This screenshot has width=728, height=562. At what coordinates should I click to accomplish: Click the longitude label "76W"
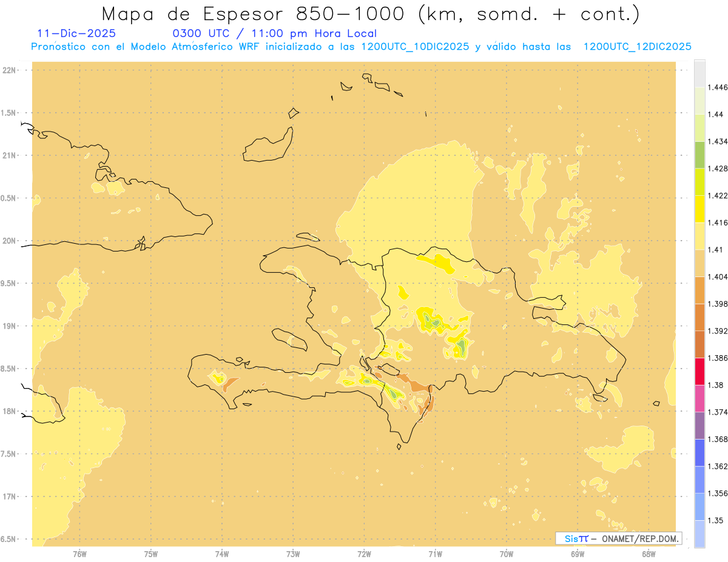79,554
